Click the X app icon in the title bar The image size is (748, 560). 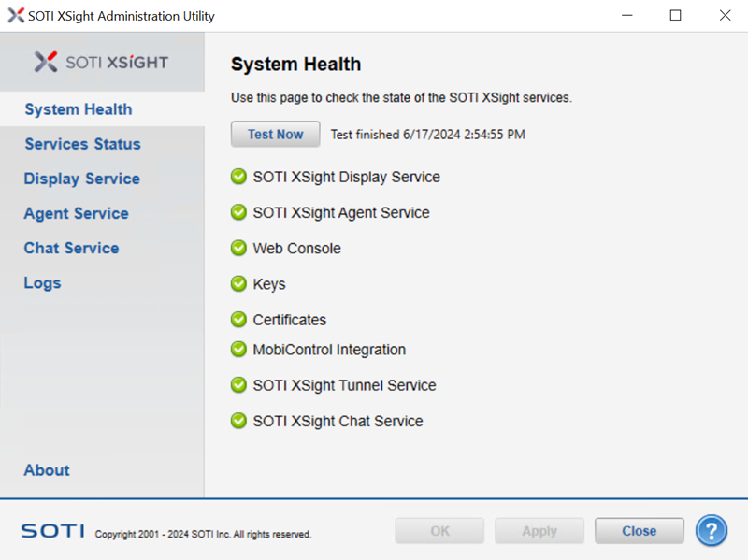tap(16, 15)
